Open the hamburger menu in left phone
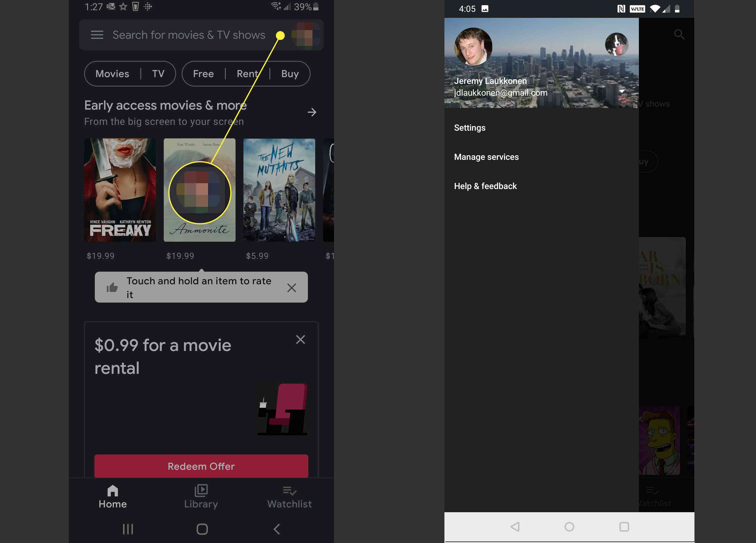The width and height of the screenshot is (756, 543). (x=97, y=35)
